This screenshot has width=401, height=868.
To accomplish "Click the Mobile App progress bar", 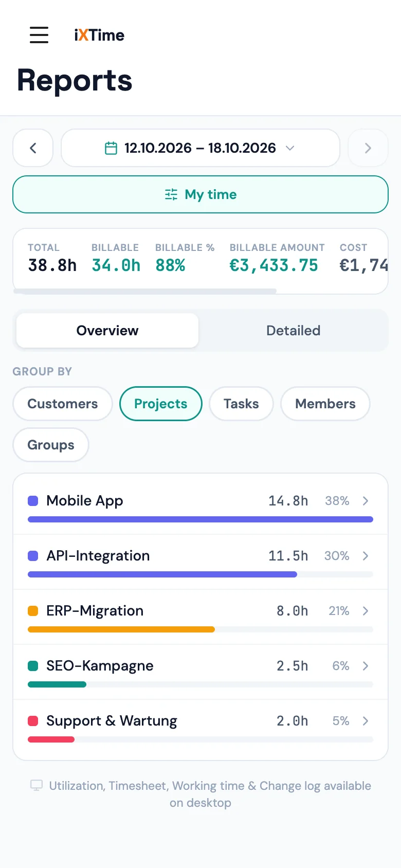I will point(200,519).
